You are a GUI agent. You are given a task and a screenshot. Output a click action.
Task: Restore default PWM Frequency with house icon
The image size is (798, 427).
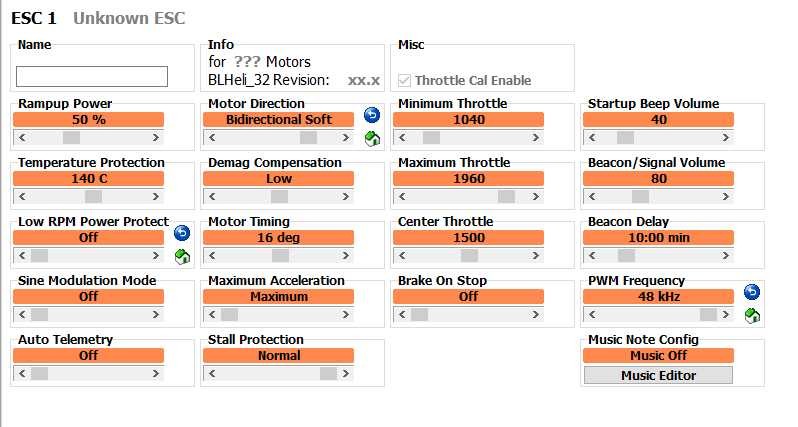pyautogui.click(x=752, y=316)
